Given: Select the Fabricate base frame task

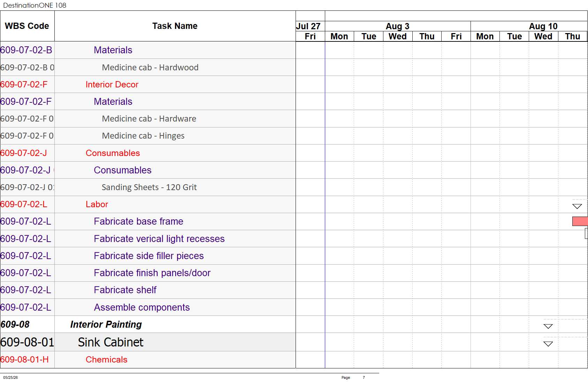Looking at the screenshot, I should [x=138, y=221].
